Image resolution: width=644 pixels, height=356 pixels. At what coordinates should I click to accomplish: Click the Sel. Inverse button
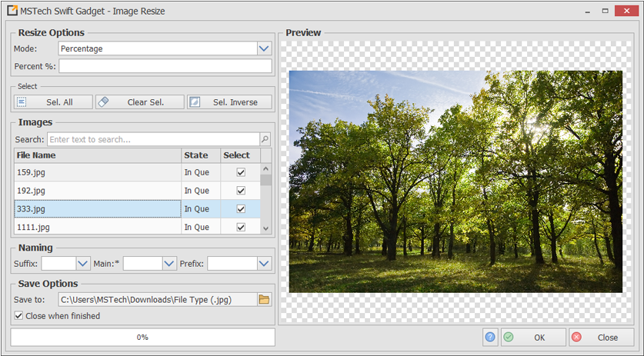[229, 102]
